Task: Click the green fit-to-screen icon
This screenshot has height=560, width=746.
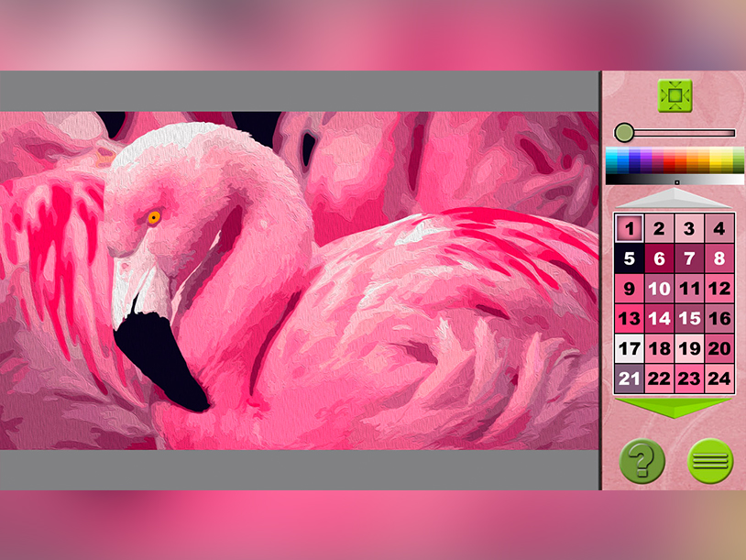Action: (x=675, y=95)
